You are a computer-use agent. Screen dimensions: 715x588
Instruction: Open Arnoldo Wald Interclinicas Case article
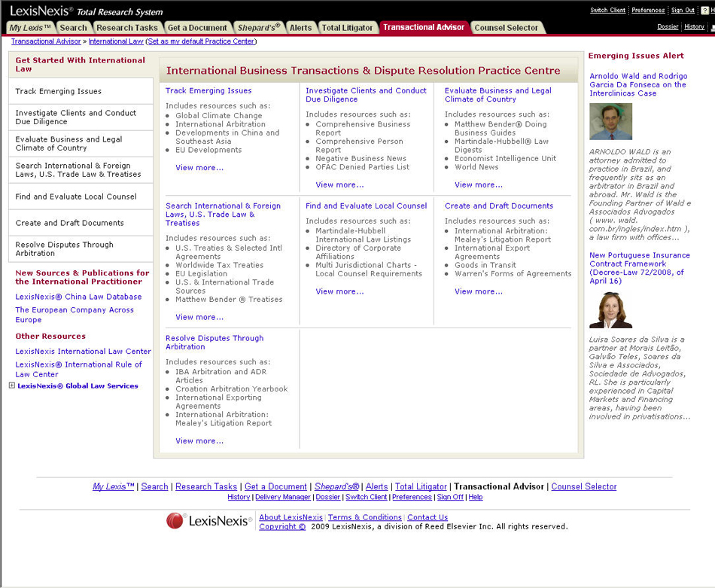coord(638,85)
